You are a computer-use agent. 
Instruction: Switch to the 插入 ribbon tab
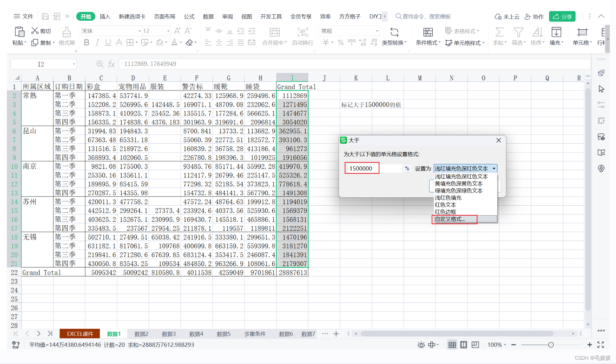click(105, 16)
